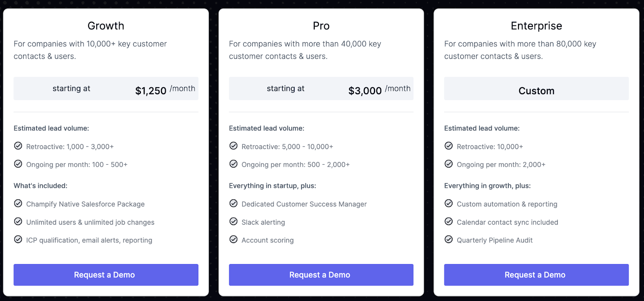Select the Growth plan heading
644x301 pixels.
(x=106, y=26)
